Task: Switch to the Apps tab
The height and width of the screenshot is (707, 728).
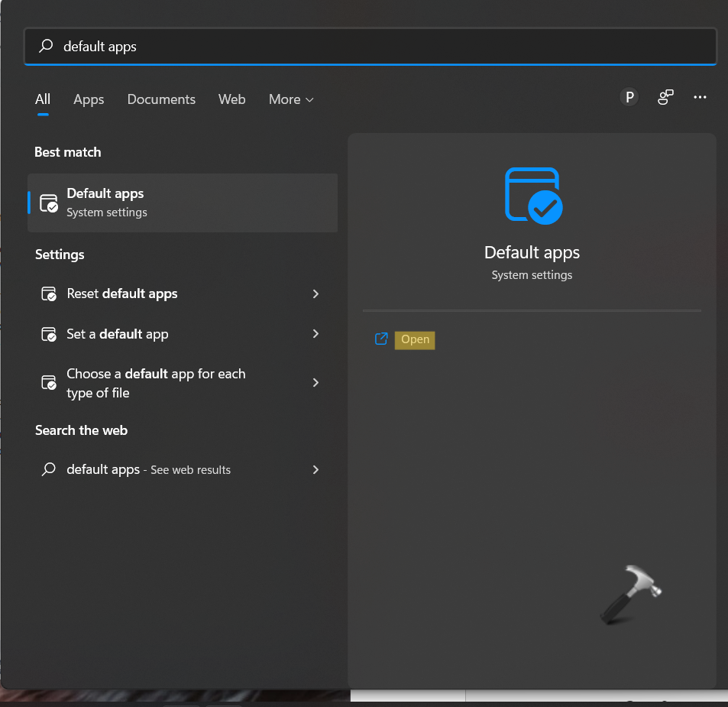Action: point(89,99)
